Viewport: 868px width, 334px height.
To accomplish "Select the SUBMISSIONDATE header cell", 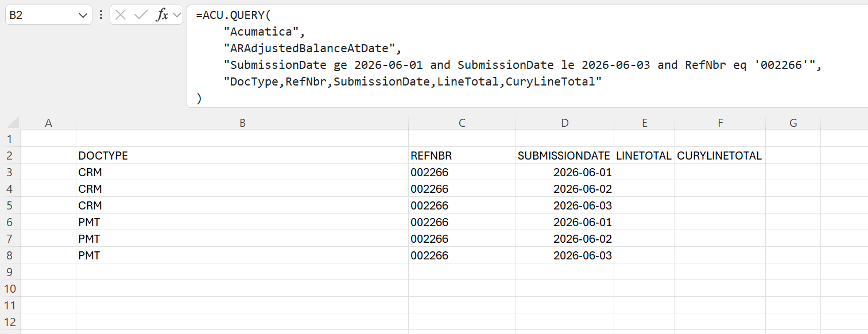I will click(565, 156).
